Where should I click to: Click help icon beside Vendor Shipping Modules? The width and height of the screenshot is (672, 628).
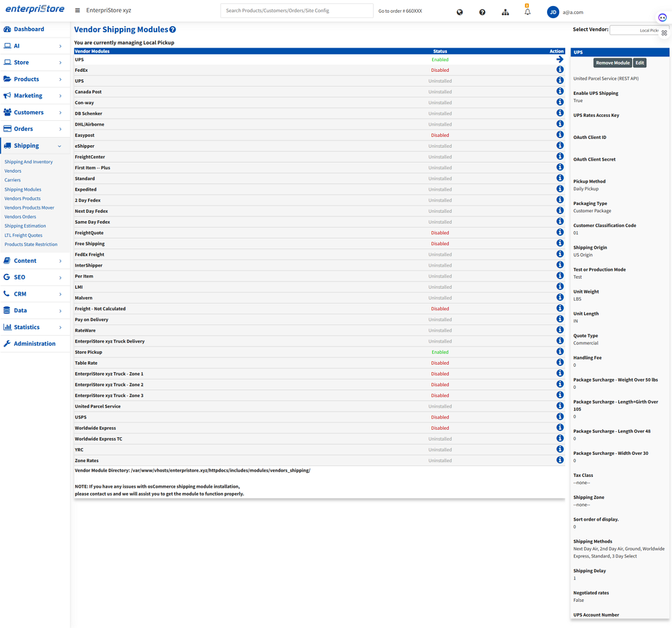click(173, 30)
